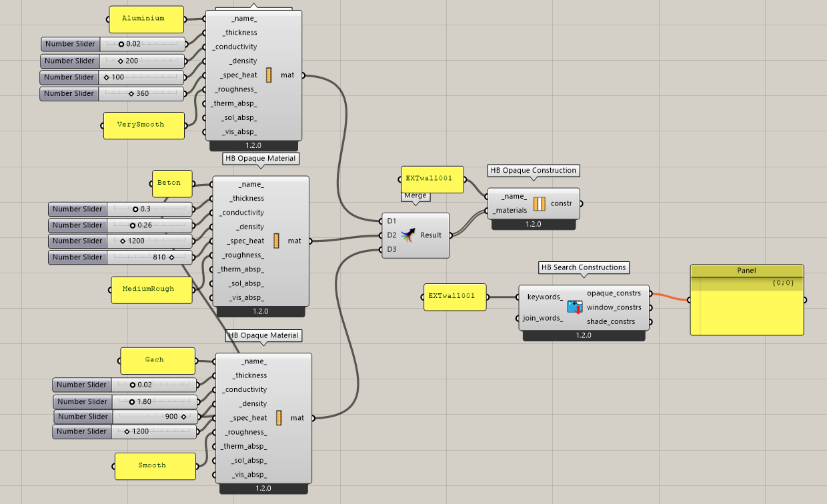Click the Beton text panel
The height and width of the screenshot is (504, 827).
(172, 183)
